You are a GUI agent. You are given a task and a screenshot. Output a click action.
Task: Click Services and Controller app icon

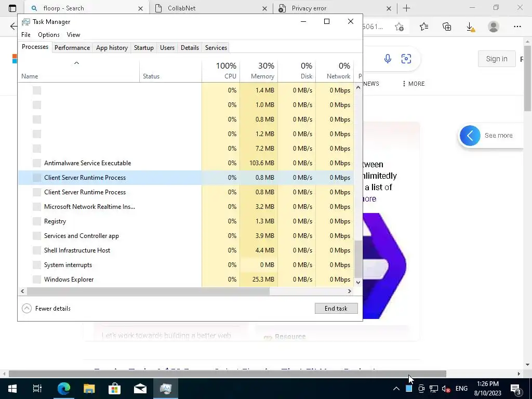coord(37,236)
